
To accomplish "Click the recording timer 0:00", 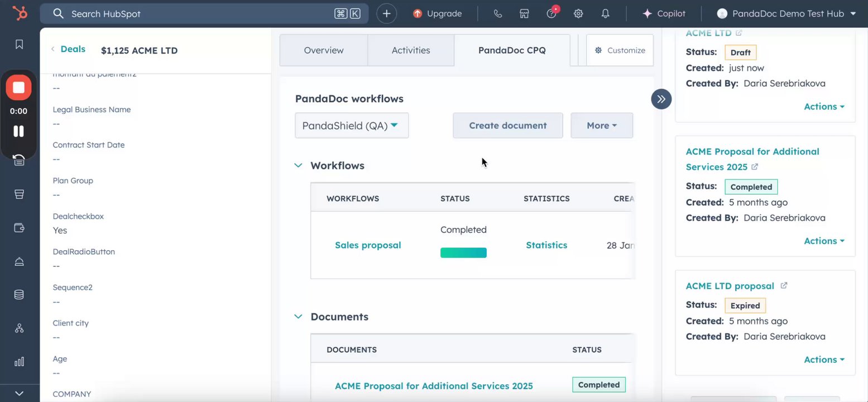I will click(x=18, y=111).
